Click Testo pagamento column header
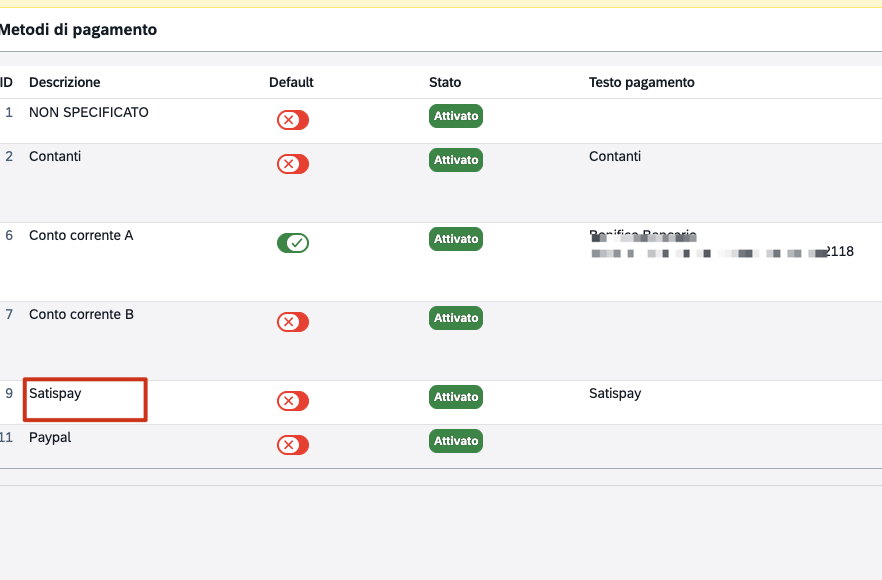Viewport: 882px width, 580px height. click(642, 82)
